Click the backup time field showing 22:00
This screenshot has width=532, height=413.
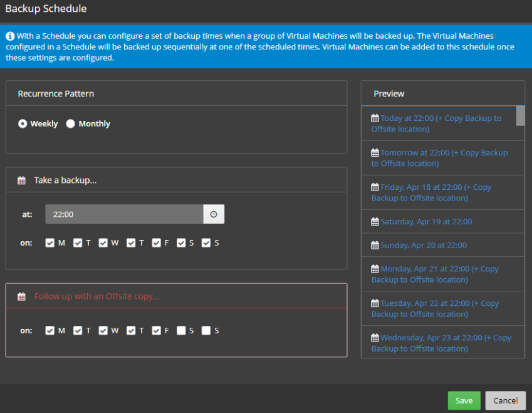pyautogui.click(x=124, y=214)
